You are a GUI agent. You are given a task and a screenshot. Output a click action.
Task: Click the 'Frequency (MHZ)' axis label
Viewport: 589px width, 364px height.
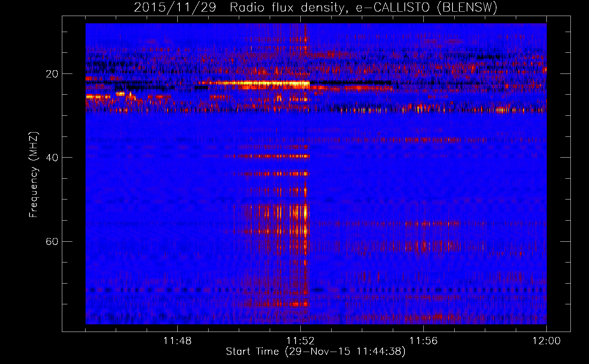click(x=33, y=175)
